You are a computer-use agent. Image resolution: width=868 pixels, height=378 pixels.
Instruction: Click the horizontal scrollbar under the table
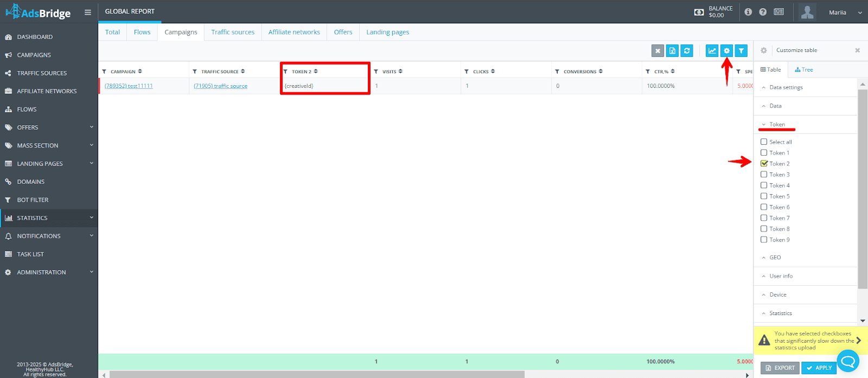[x=317, y=374]
